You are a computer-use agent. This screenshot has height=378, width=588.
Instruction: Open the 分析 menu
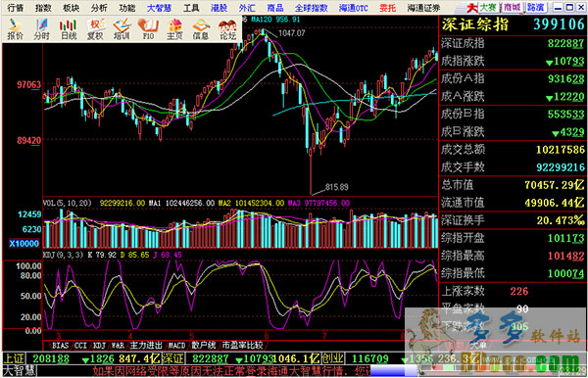[x=99, y=8]
